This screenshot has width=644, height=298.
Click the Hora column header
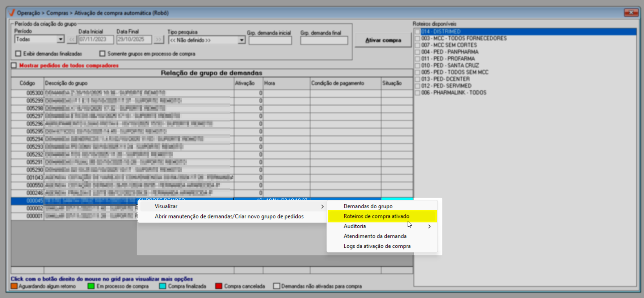286,83
